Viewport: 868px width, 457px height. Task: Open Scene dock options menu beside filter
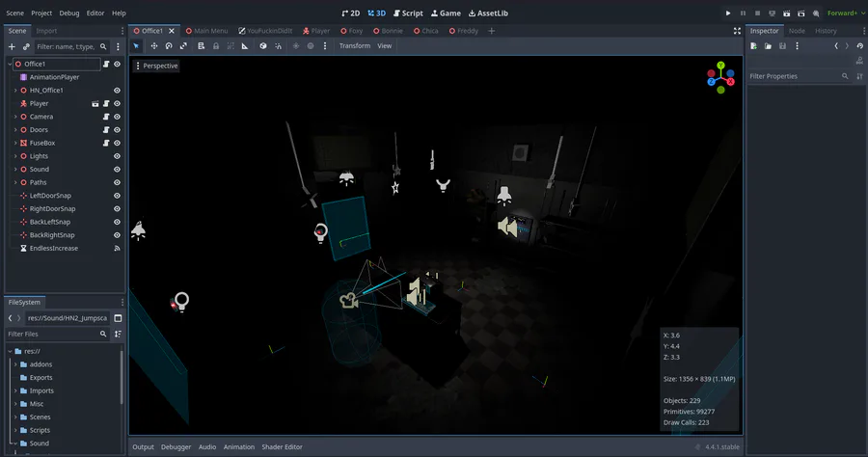[x=118, y=46]
